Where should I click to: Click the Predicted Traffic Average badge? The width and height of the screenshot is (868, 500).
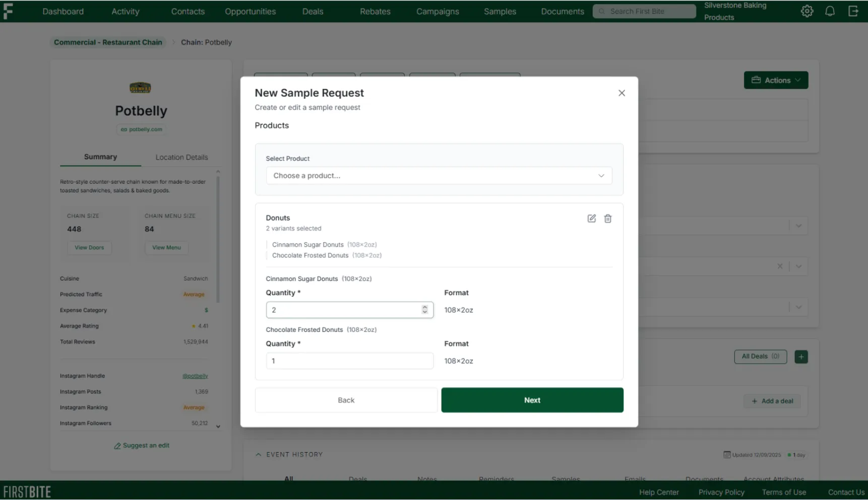(x=194, y=295)
